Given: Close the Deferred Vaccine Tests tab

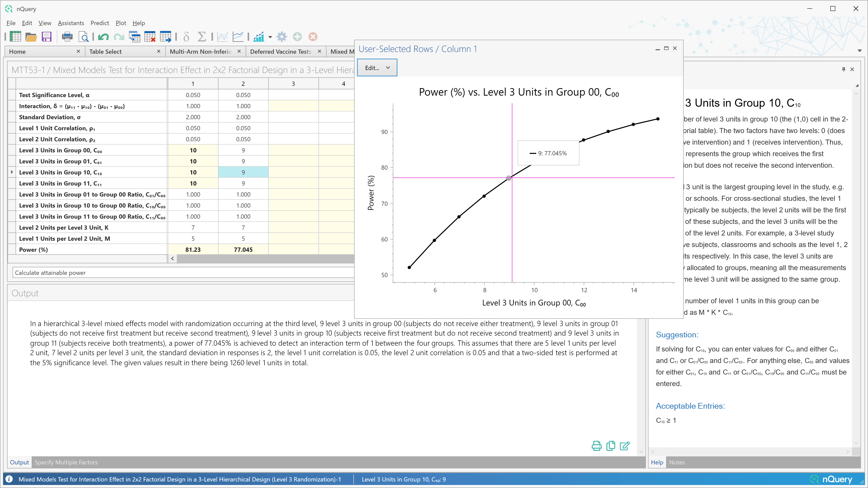Looking at the screenshot, I should click(x=319, y=51).
